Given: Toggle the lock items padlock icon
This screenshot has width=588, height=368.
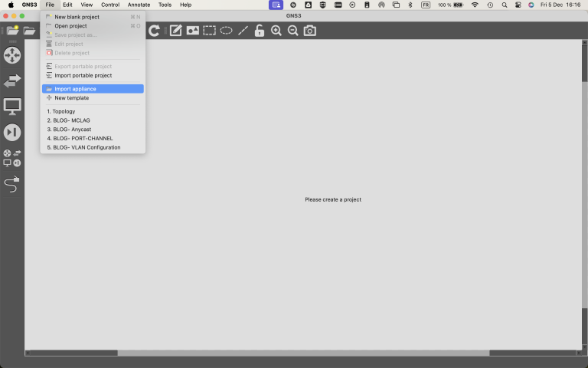Looking at the screenshot, I should [x=260, y=31].
